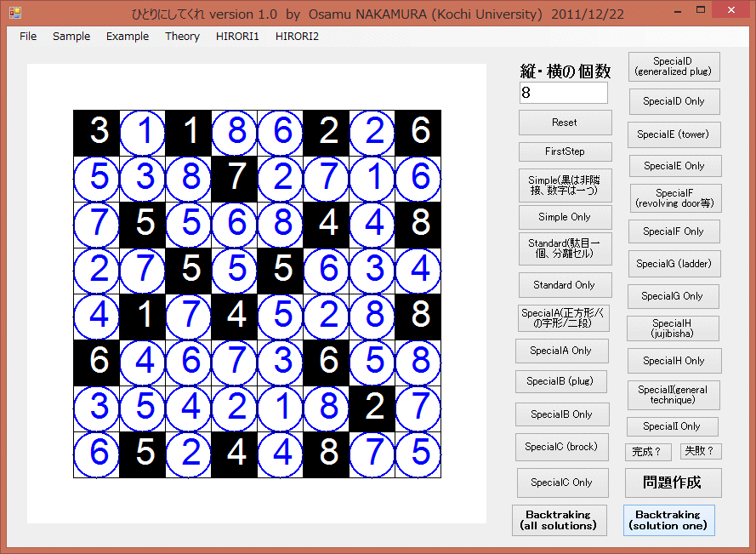Apply the SpecialH (jujibisha) technique

[673, 328]
